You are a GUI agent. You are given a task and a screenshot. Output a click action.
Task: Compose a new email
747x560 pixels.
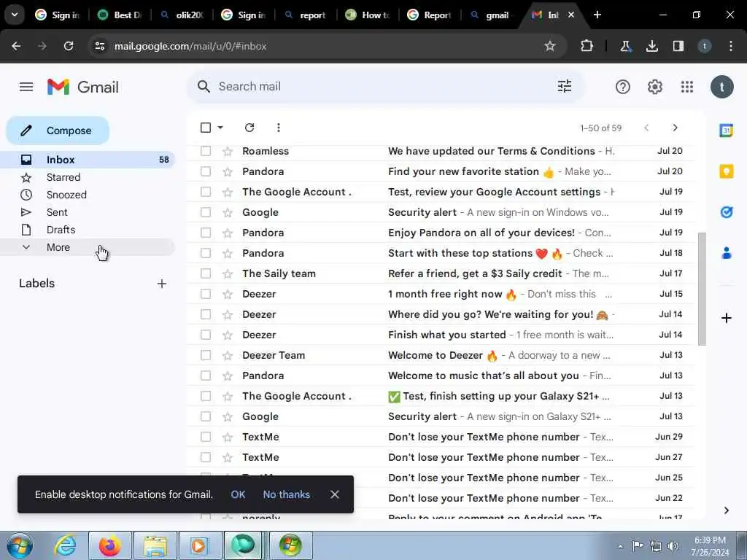[58, 131]
